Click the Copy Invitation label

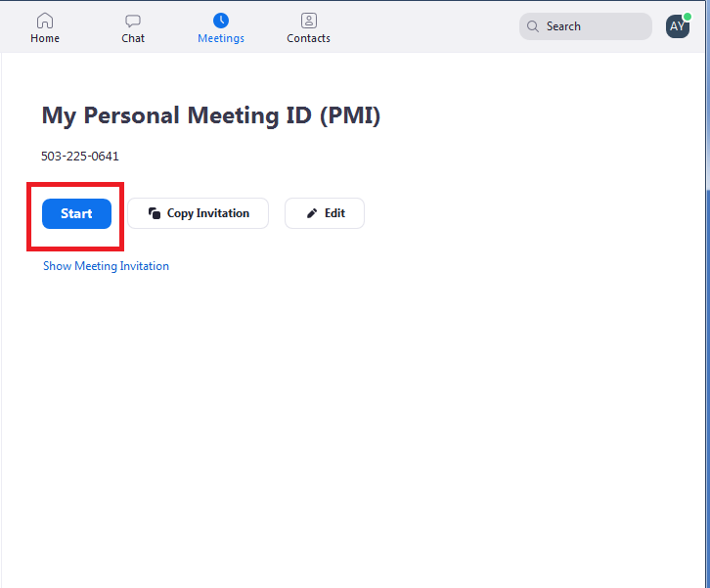[x=208, y=213]
